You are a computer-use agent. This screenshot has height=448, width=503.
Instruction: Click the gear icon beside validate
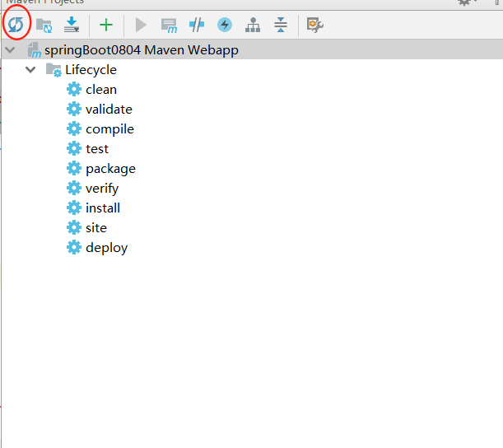[x=74, y=109]
